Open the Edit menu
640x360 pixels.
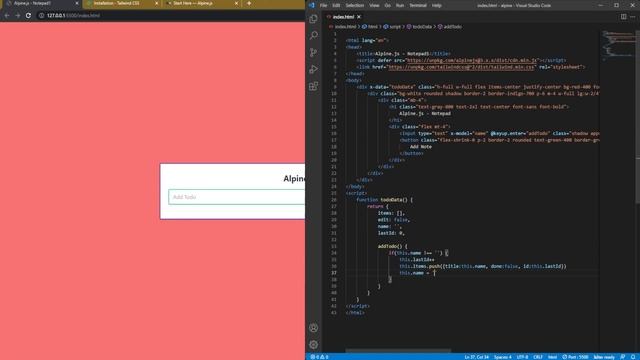[x=336, y=5]
